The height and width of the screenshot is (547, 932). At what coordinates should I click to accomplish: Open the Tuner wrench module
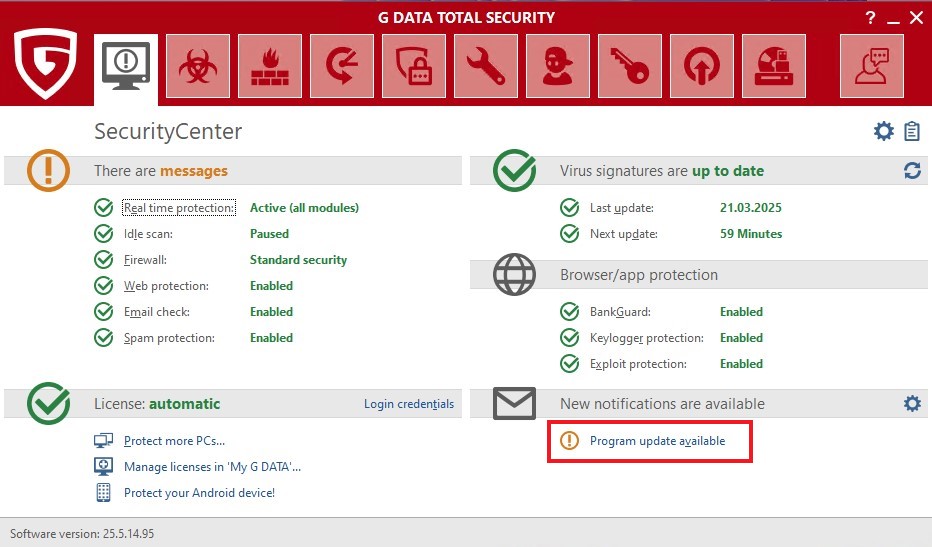[x=486, y=66]
